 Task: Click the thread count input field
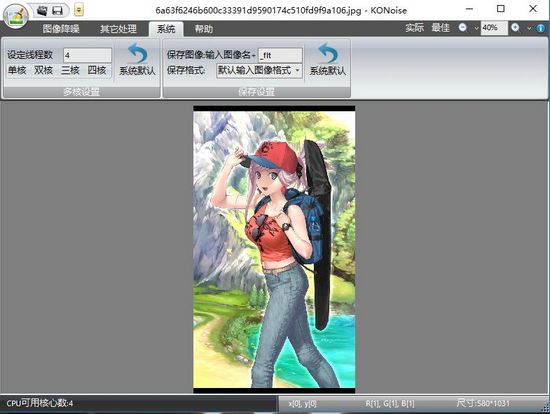click(87, 55)
